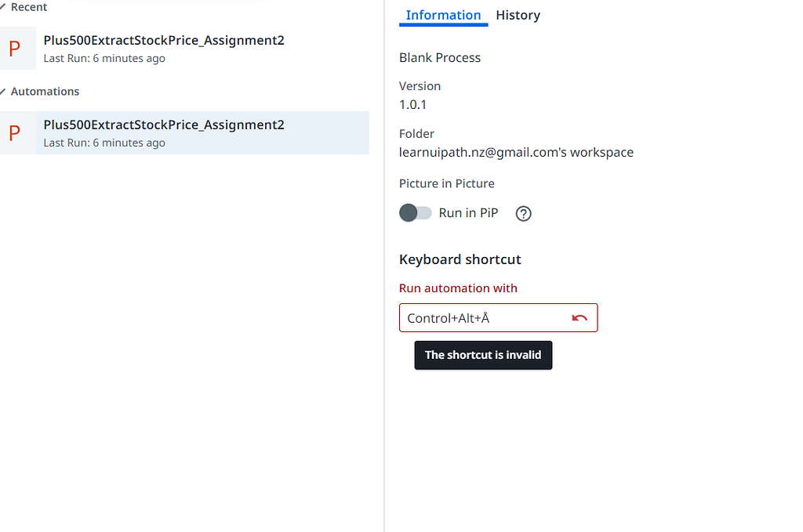
Task: Collapse the Automations section chevron
Action: coord(3,92)
